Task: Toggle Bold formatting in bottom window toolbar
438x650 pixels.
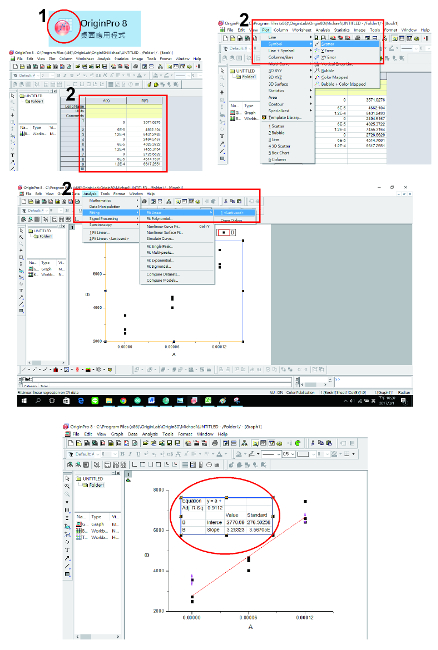Action: pos(122,454)
